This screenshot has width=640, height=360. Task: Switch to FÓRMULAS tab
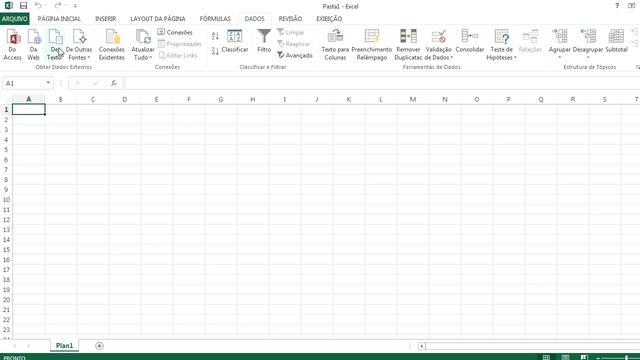[x=215, y=19]
